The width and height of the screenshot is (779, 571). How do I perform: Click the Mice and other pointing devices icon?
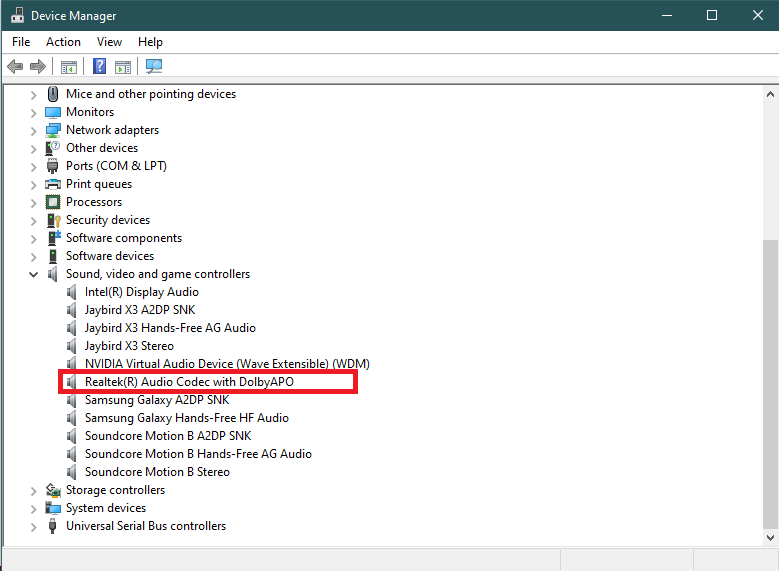[53, 94]
